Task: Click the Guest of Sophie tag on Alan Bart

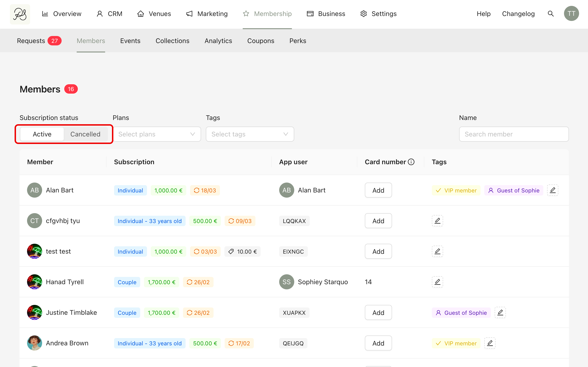Action: click(x=514, y=191)
